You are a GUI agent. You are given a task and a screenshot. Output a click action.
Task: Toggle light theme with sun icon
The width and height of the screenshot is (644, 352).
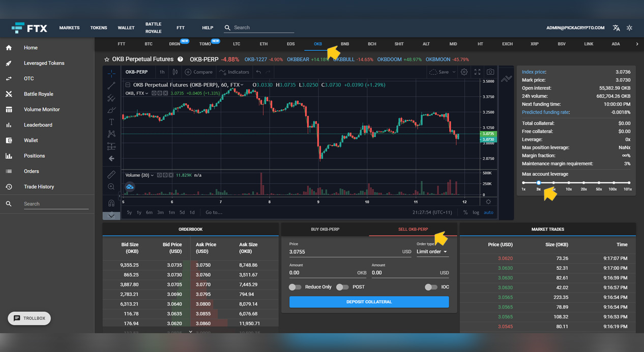tap(629, 28)
